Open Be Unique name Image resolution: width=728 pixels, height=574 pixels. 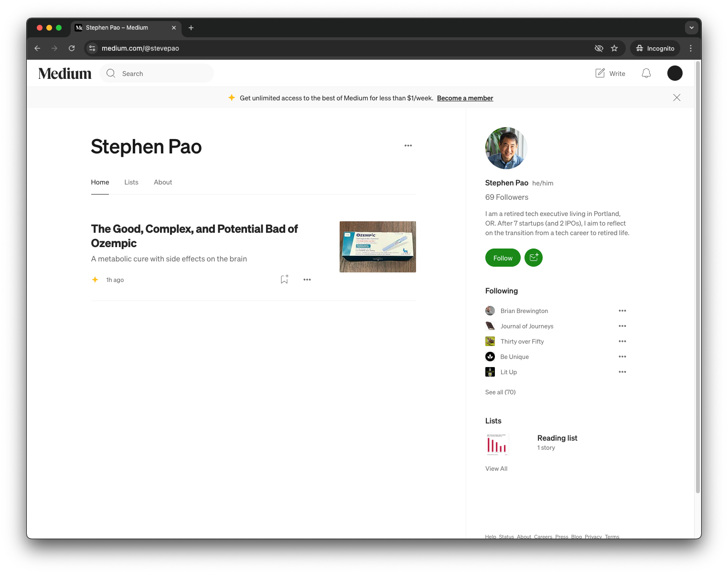coord(514,357)
